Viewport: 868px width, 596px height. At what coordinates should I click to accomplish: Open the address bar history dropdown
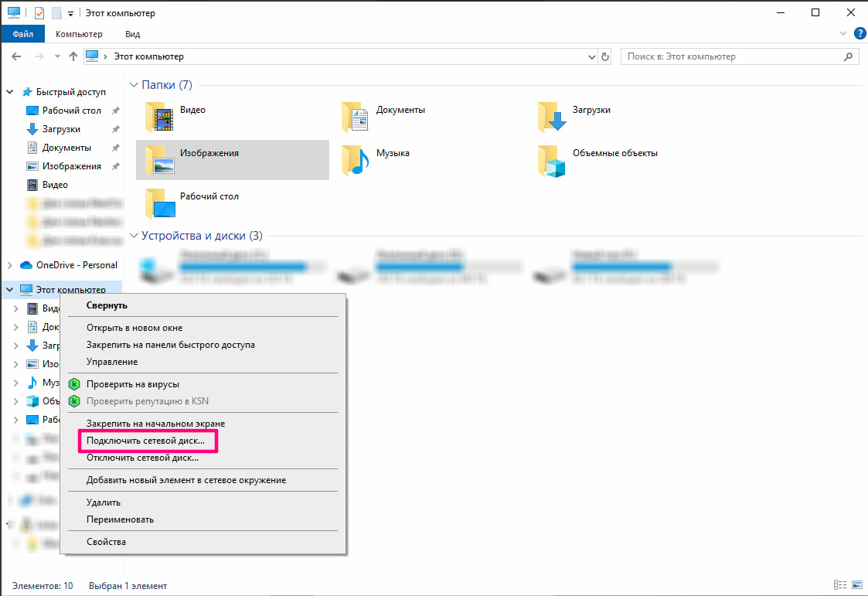pyautogui.click(x=591, y=56)
